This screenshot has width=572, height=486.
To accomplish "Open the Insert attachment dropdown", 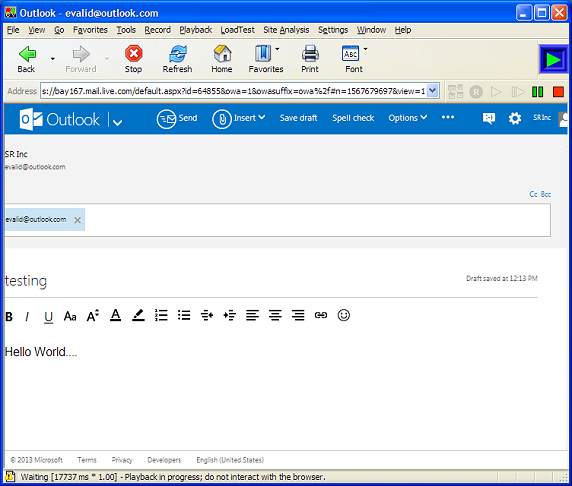I will (x=239, y=119).
